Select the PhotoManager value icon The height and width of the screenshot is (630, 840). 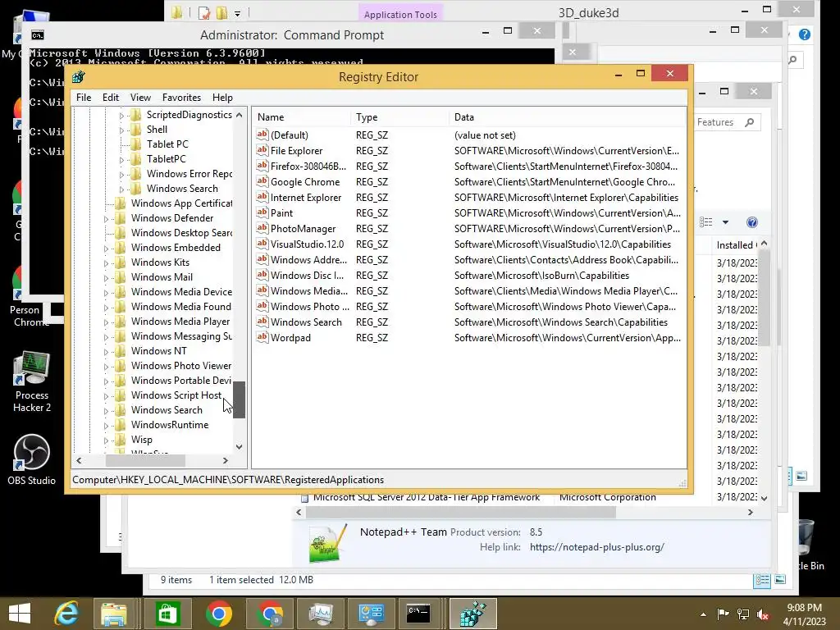tap(262, 228)
